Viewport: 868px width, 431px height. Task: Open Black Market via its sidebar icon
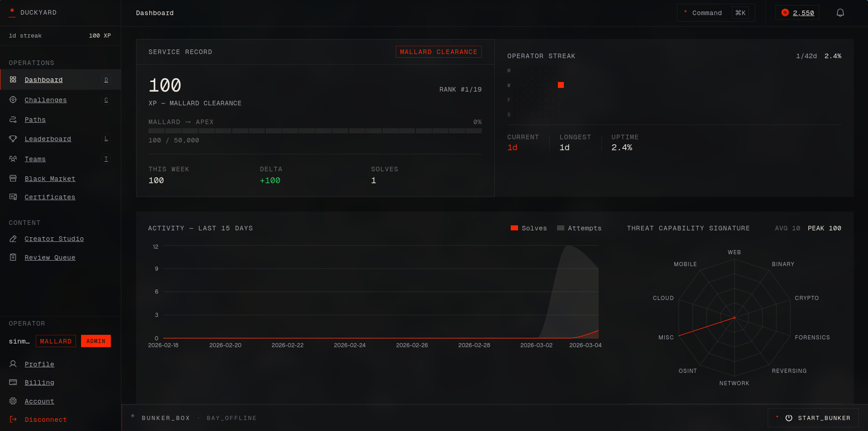[x=13, y=179]
